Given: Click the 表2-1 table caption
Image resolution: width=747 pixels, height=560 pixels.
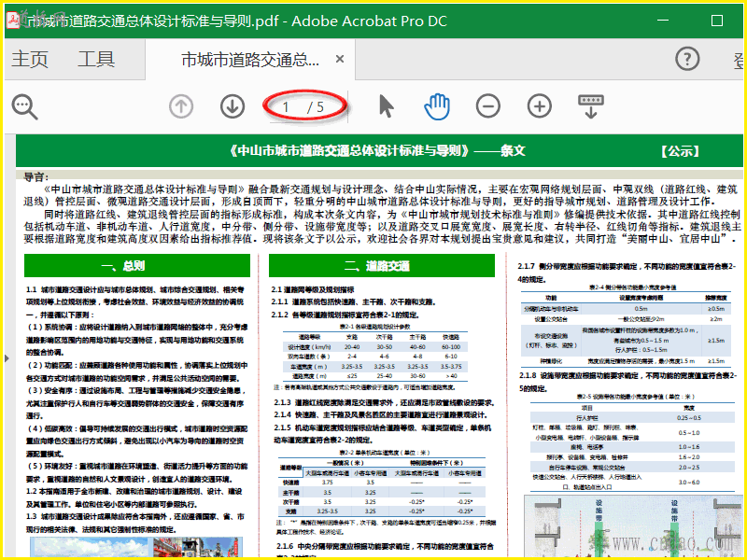Looking at the screenshot, I should click(375, 327).
